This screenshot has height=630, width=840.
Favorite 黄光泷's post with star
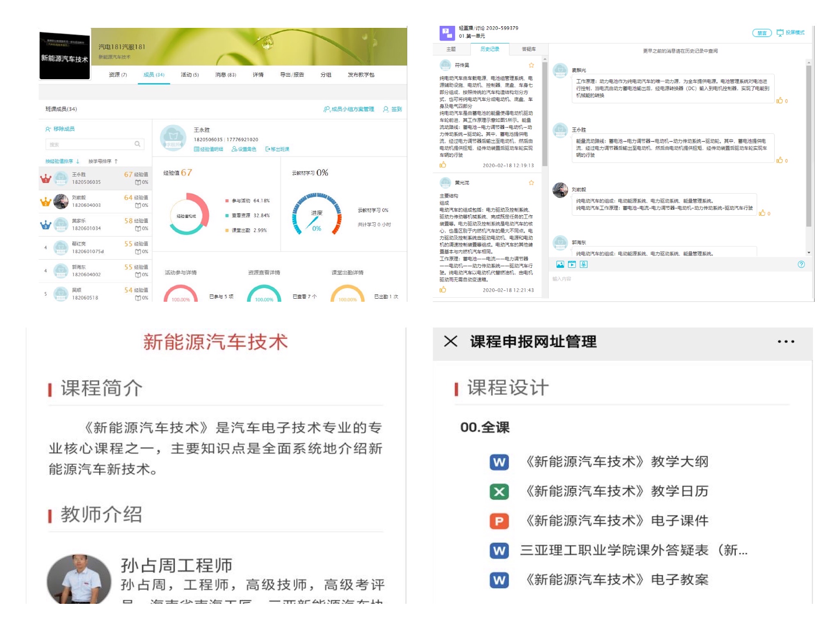click(x=531, y=183)
